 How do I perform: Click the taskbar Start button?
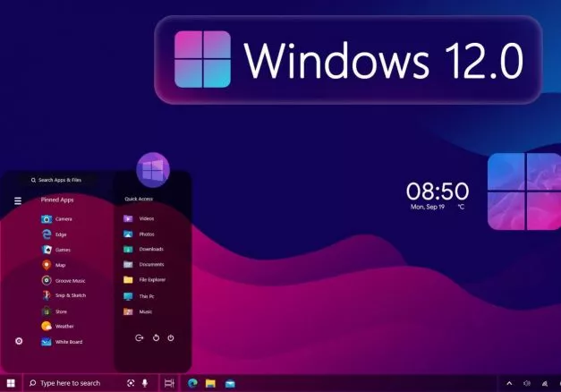pyautogui.click(x=11, y=383)
